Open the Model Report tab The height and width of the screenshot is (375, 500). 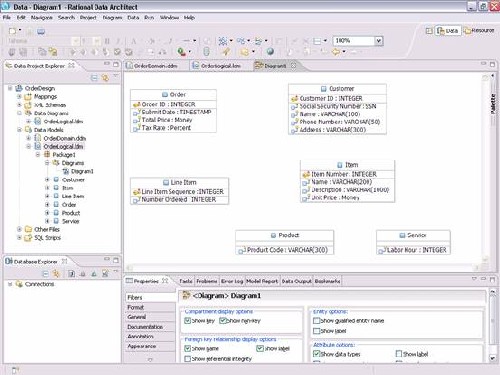[x=262, y=281]
